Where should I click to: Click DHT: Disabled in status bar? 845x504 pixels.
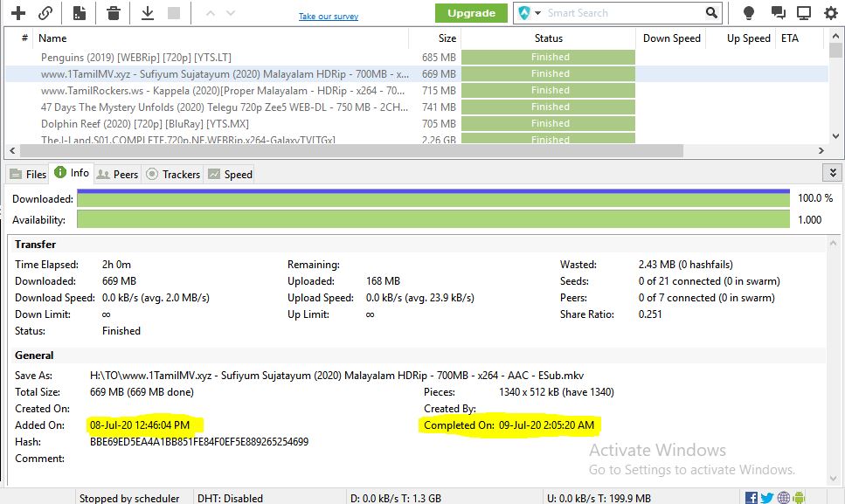tap(230, 498)
